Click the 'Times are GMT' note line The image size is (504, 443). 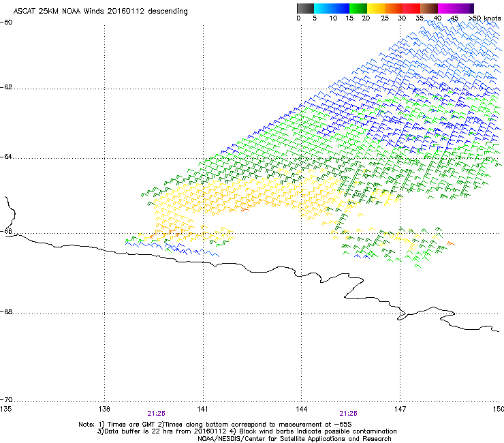point(215,425)
